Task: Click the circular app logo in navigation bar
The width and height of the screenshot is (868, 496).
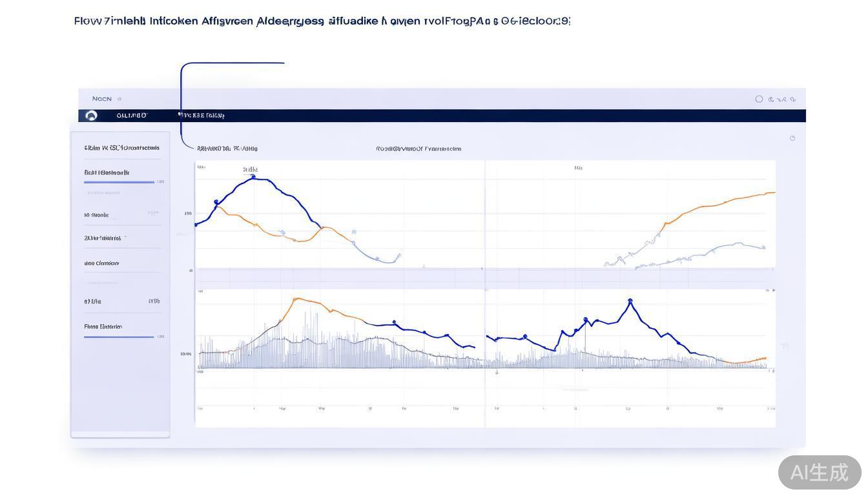Action: tap(90, 115)
